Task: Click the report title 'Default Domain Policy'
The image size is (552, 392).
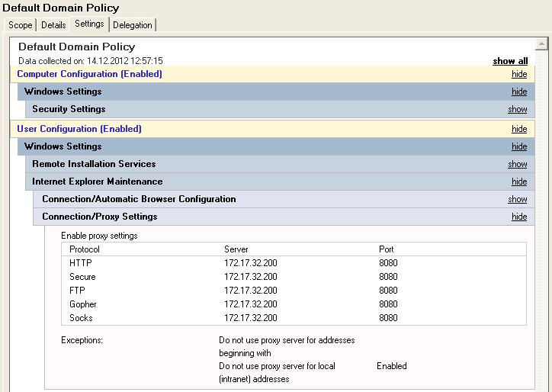Action: click(77, 47)
